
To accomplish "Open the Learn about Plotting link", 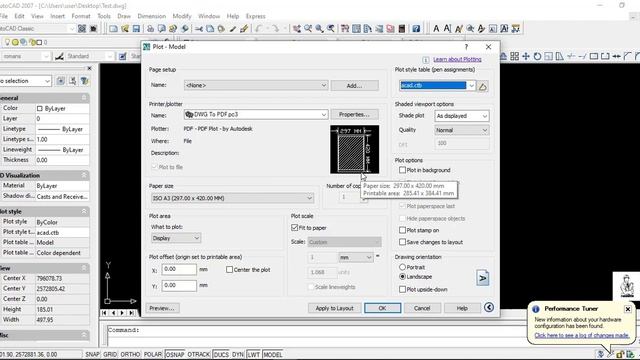I will point(457,60).
